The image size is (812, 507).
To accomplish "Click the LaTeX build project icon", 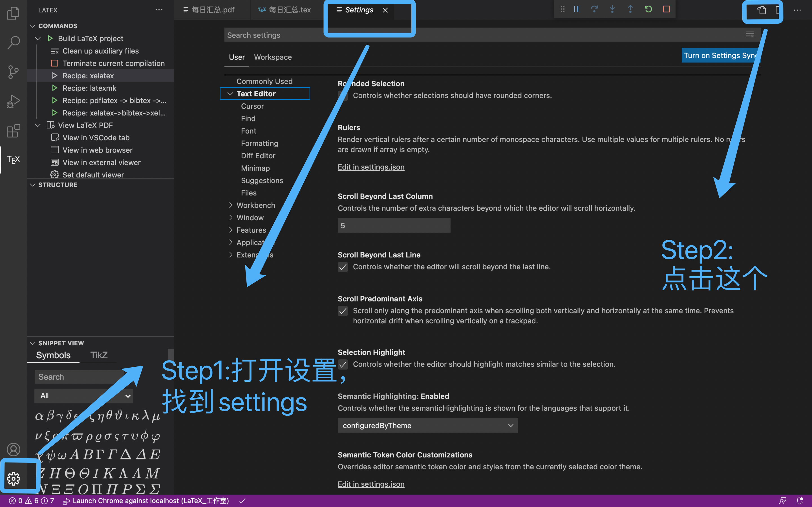I will (50, 39).
